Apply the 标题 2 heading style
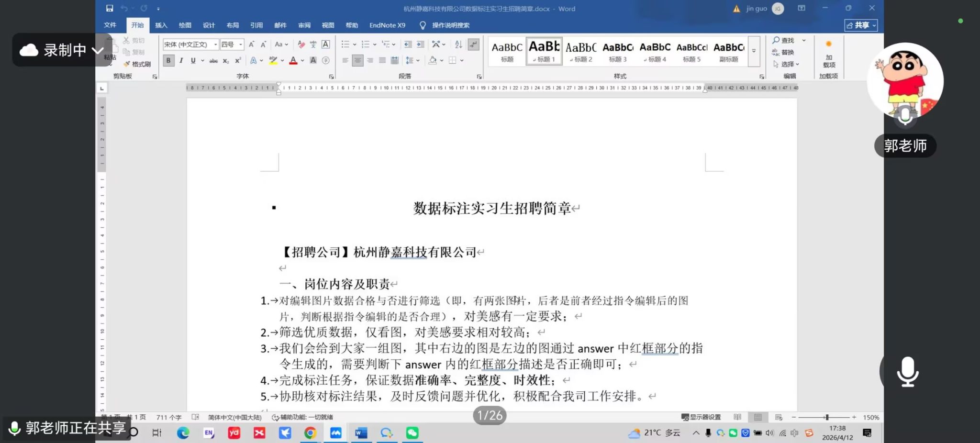980x443 pixels. tap(581, 52)
